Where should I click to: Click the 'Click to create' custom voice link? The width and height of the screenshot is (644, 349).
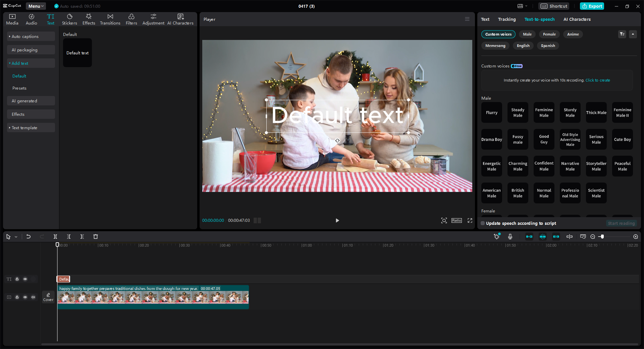click(x=597, y=80)
